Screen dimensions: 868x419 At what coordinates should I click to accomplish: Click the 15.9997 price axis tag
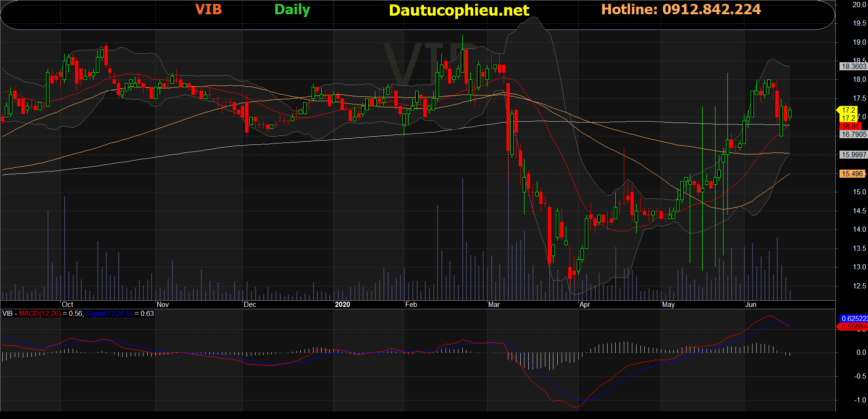point(853,155)
